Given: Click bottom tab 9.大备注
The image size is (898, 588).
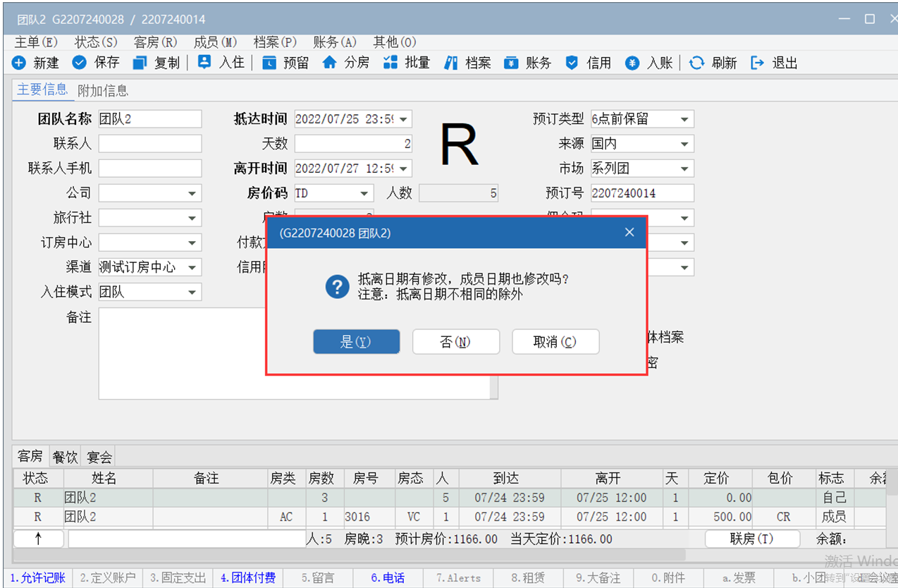Looking at the screenshot, I should (598, 578).
